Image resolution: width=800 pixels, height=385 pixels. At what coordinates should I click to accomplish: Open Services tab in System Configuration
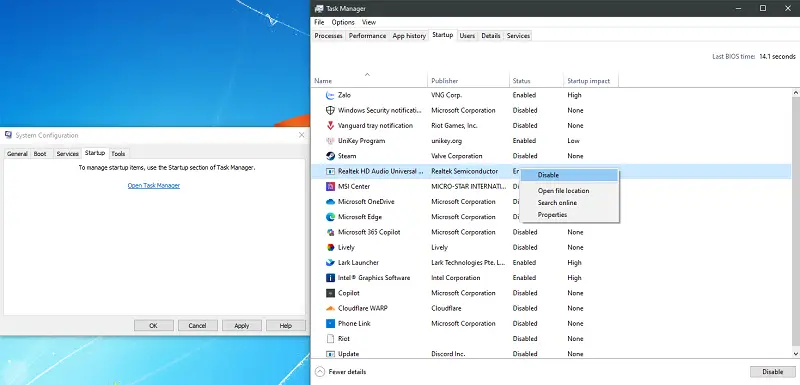[67, 153]
